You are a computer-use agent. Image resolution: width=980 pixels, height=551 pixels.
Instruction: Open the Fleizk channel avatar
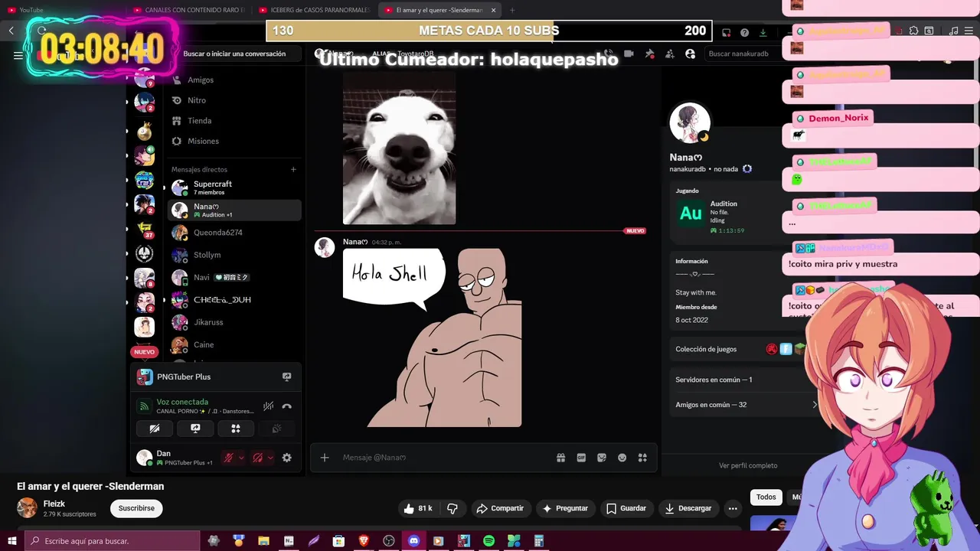27,508
